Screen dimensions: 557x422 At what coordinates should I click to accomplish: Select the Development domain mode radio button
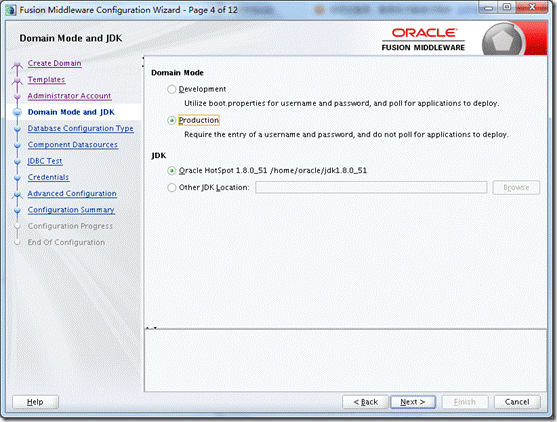tap(172, 89)
